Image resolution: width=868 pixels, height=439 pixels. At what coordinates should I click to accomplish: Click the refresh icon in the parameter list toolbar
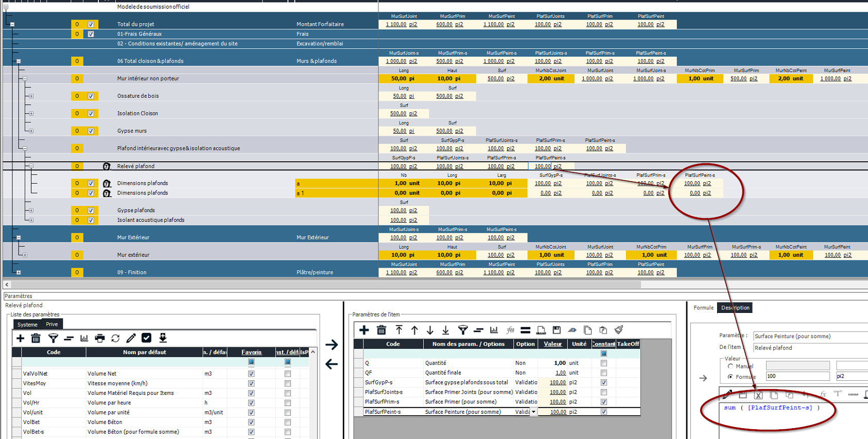click(x=115, y=338)
